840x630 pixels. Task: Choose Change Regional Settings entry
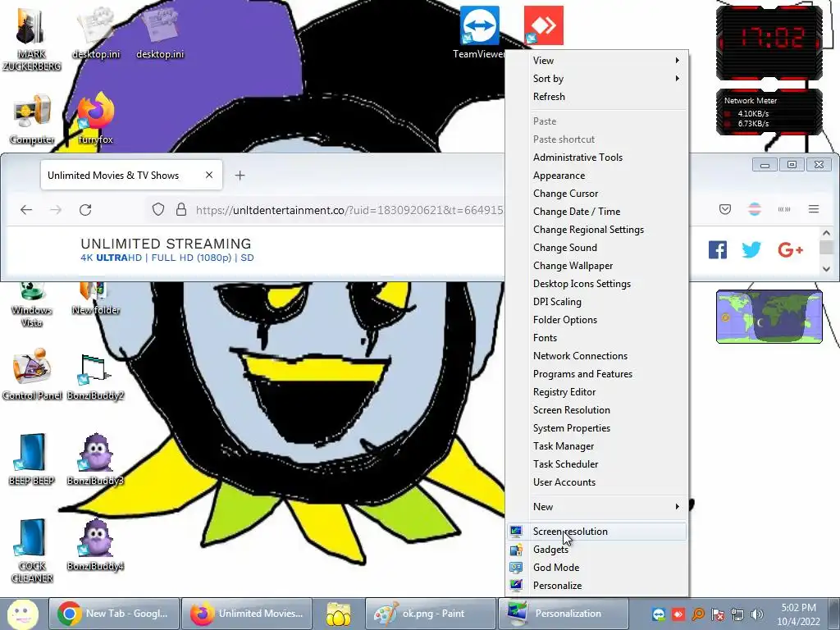(597, 230)
